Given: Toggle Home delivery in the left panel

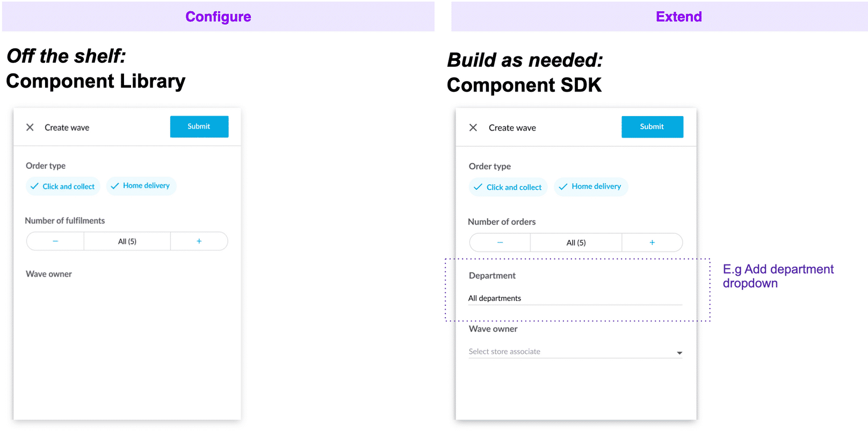Looking at the screenshot, I should (x=141, y=185).
